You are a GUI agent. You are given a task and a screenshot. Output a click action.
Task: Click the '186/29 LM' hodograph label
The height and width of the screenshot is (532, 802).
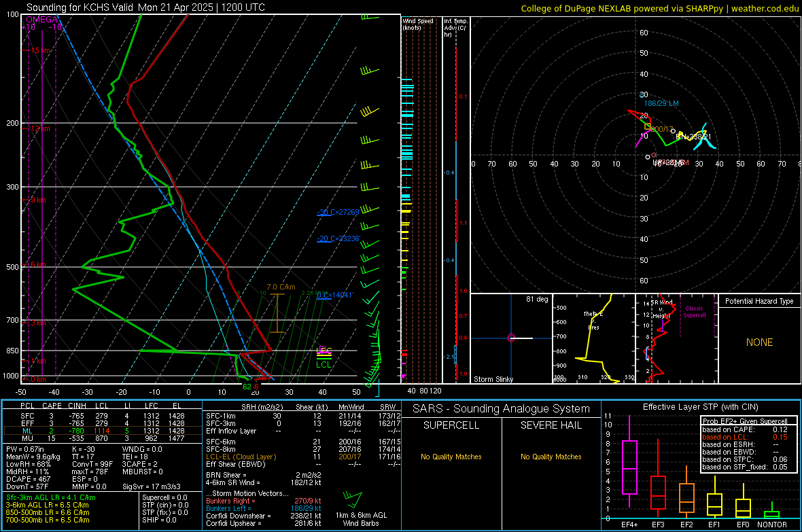(661, 103)
